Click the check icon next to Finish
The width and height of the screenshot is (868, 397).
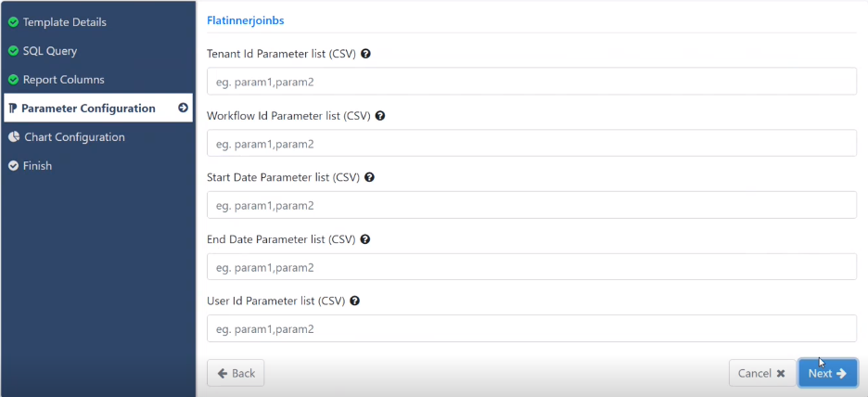tap(13, 166)
